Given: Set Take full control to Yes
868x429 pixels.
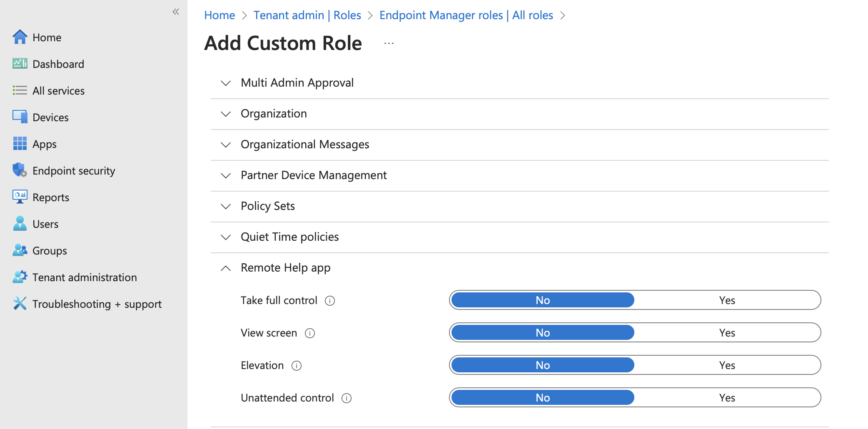Looking at the screenshot, I should pyautogui.click(x=727, y=300).
